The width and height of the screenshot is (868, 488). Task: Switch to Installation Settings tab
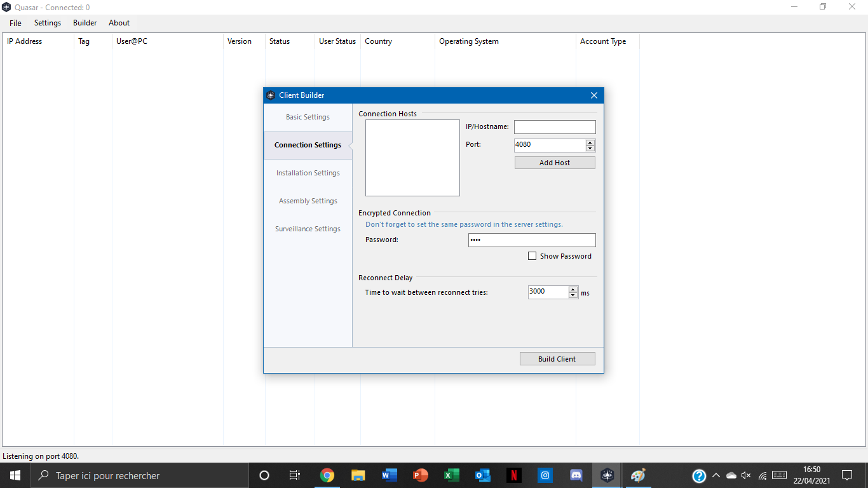308,173
